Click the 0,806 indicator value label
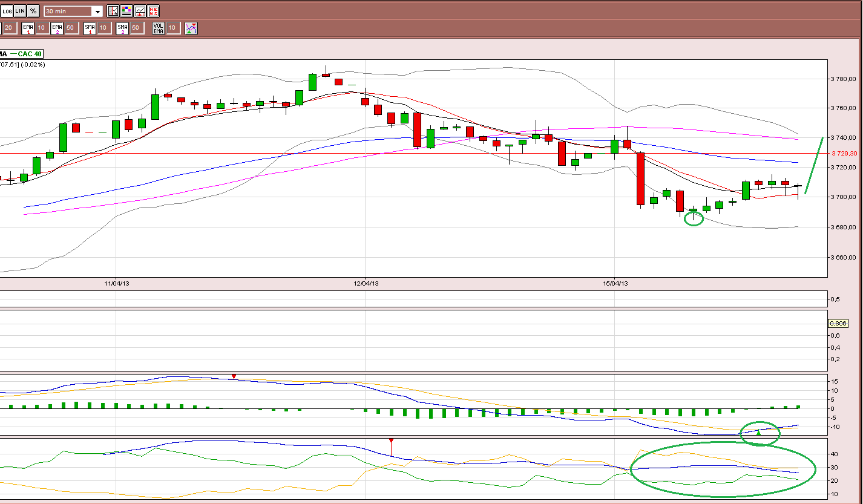 click(838, 324)
